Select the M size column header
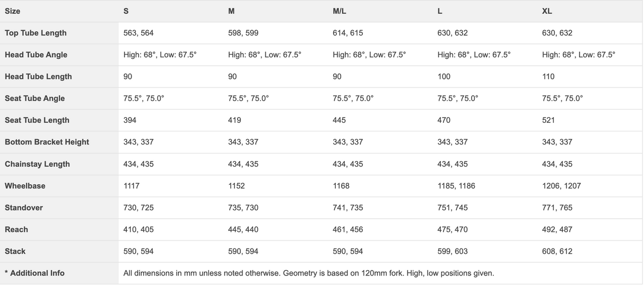This screenshot has width=644, height=285. 231,11
